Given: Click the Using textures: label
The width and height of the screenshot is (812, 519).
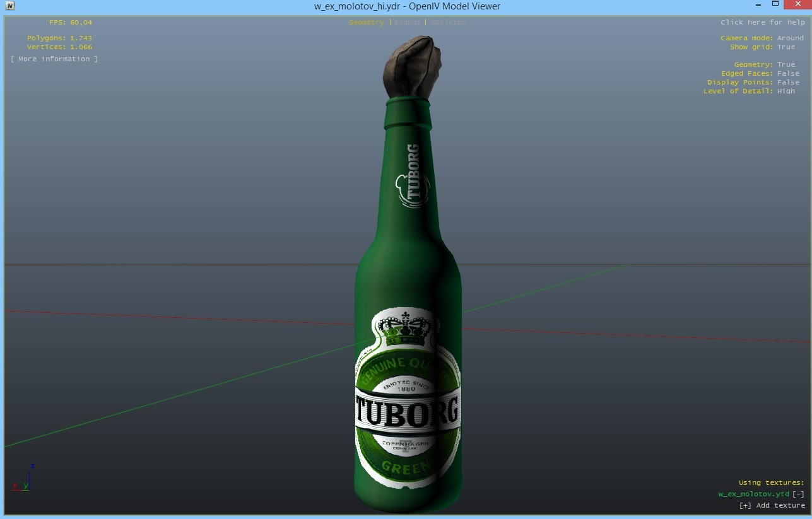Looking at the screenshot, I should coord(772,482).
